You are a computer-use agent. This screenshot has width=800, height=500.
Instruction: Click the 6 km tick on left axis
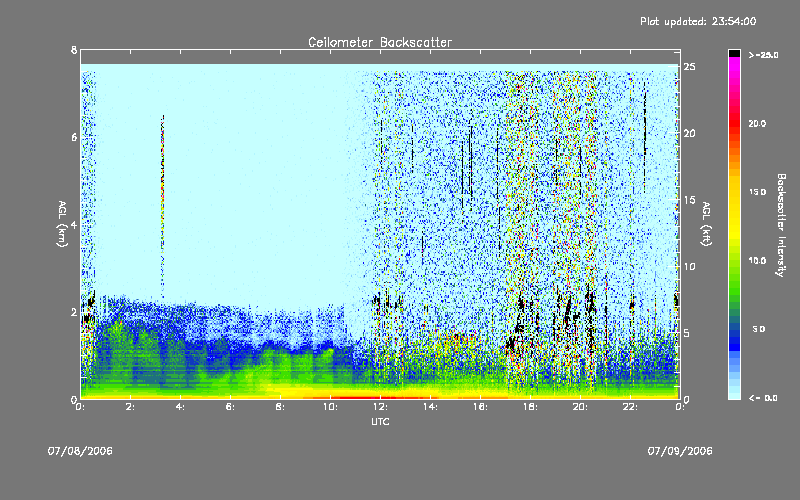pos(74,137)
